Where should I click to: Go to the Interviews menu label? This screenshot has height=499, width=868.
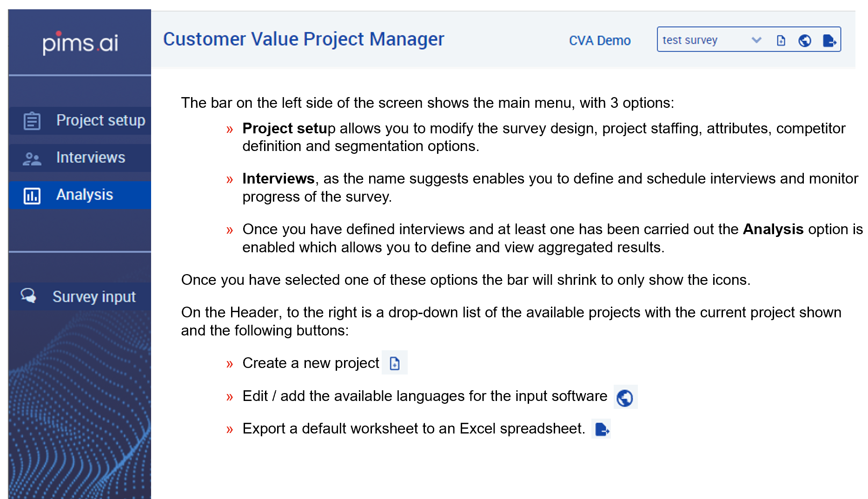point(91,158)
